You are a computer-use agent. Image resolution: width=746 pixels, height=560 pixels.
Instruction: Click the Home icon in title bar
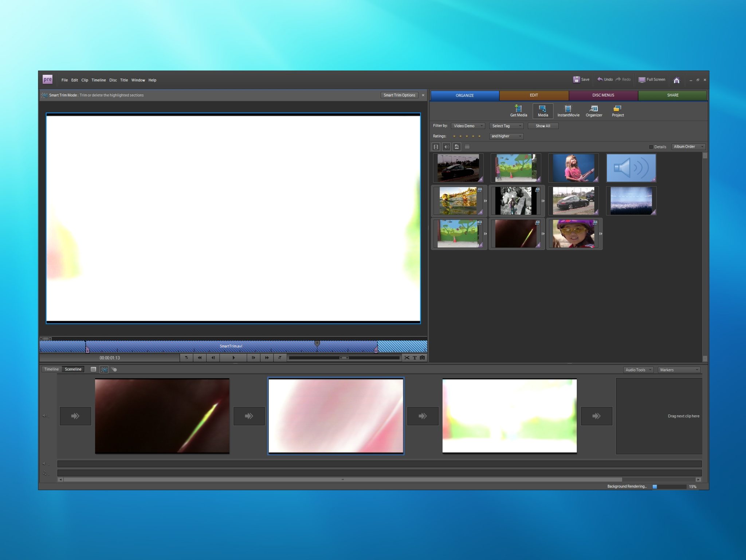coord(676,80)
